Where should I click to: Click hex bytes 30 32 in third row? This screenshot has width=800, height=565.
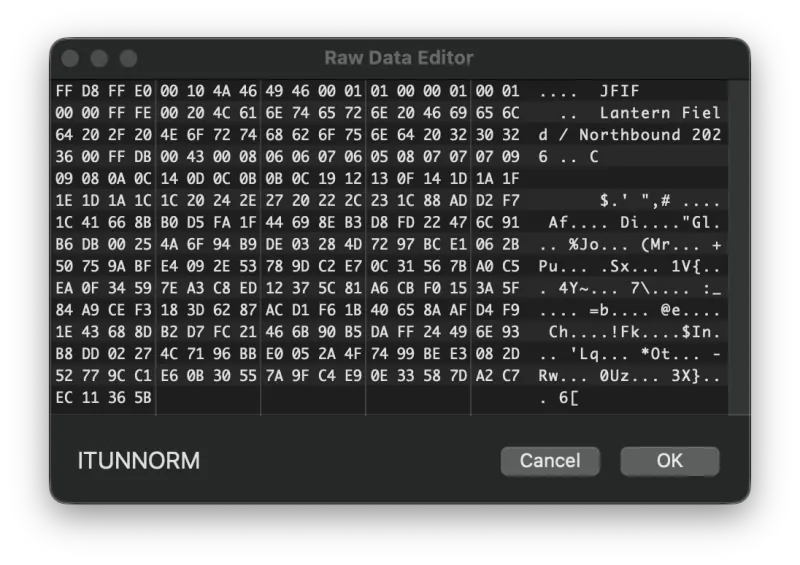(x=497, y=135)
